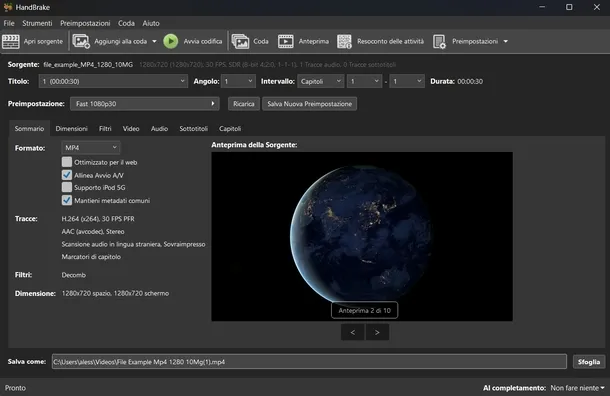Click the Pronto status text
The height and width of the screenshot is (396, 610).
(x=15, y=388)
